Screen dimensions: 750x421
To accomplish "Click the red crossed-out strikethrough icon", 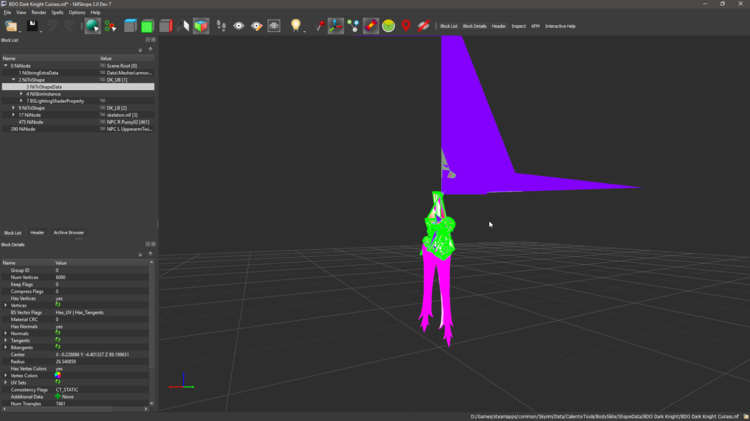I will click(x=424, y=26).
